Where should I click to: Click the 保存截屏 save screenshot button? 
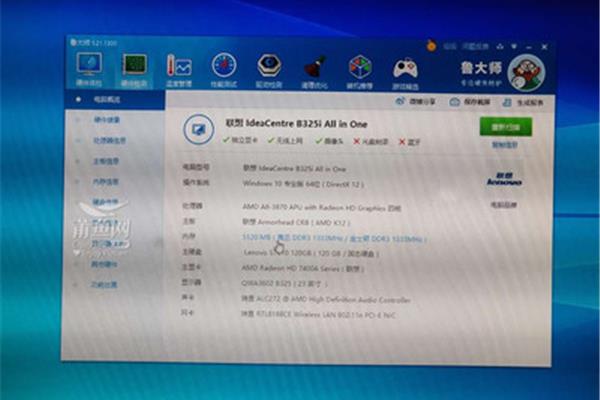tap(470, 102)
